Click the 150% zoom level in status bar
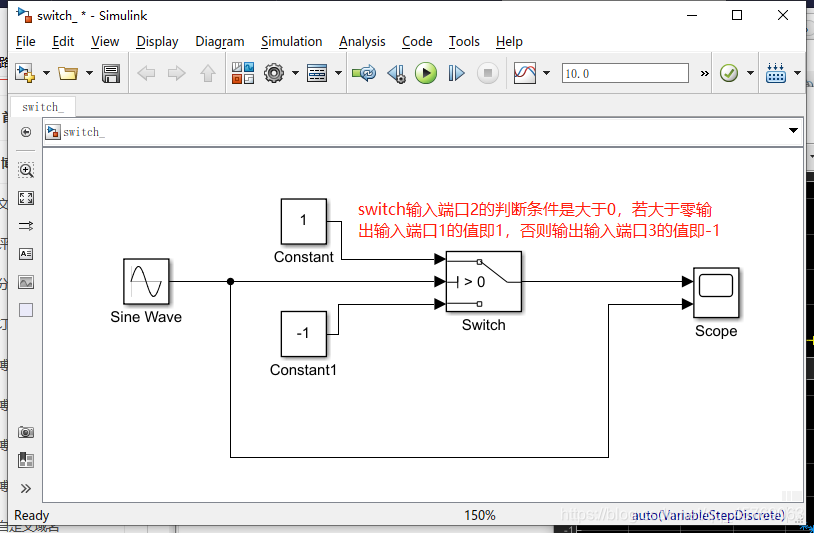Screen dimensions: 814x533 480,515
